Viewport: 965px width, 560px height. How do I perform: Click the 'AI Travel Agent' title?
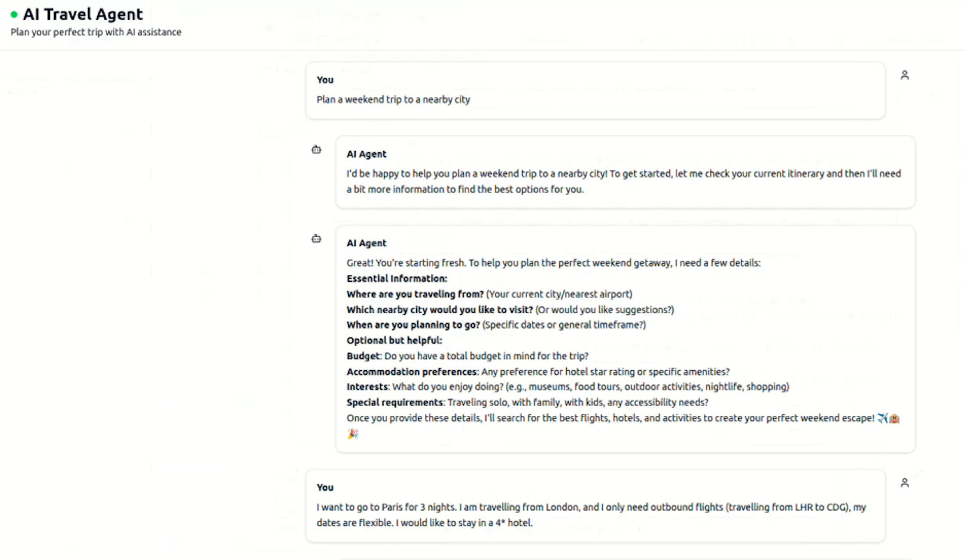point(83,15)
